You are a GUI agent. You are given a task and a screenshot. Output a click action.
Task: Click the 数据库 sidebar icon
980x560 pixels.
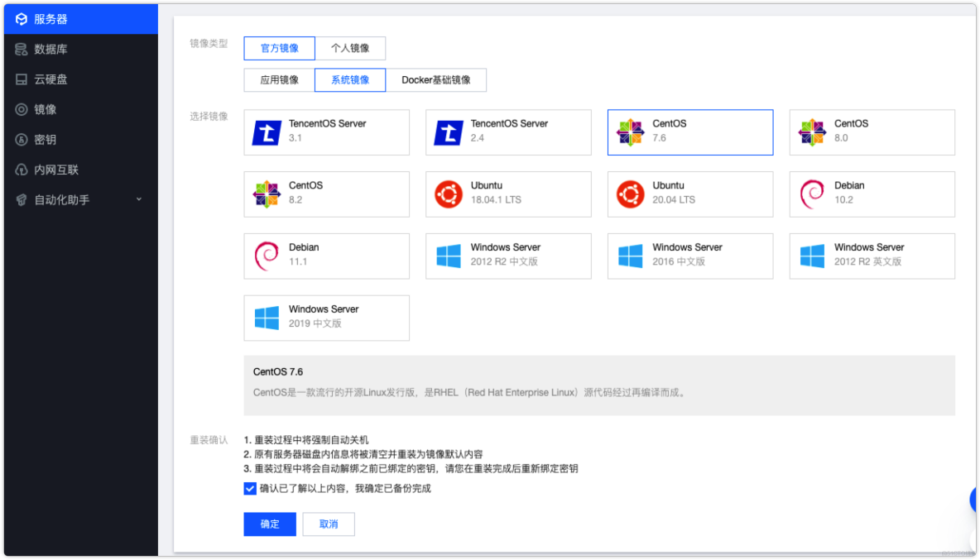pyautogui.click(x=22, y=50)
